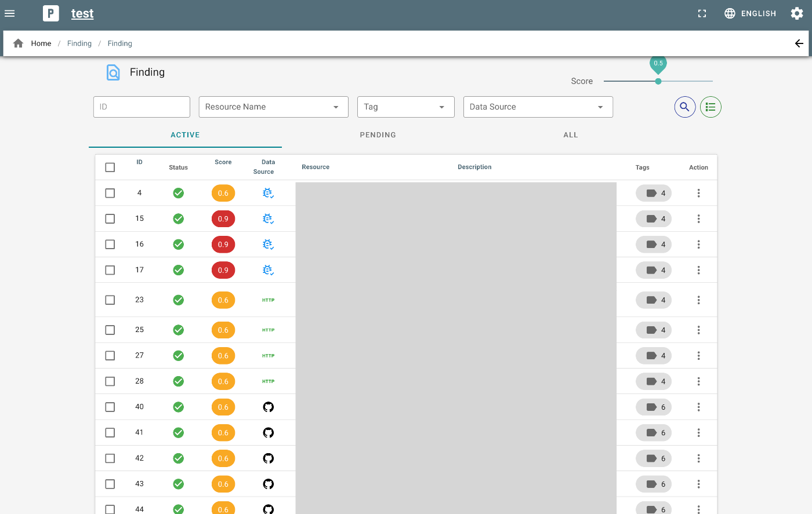The width and height of the screenshot is (812, 514).
Task: Click the globe language icon
Action: tap(730, 13)
